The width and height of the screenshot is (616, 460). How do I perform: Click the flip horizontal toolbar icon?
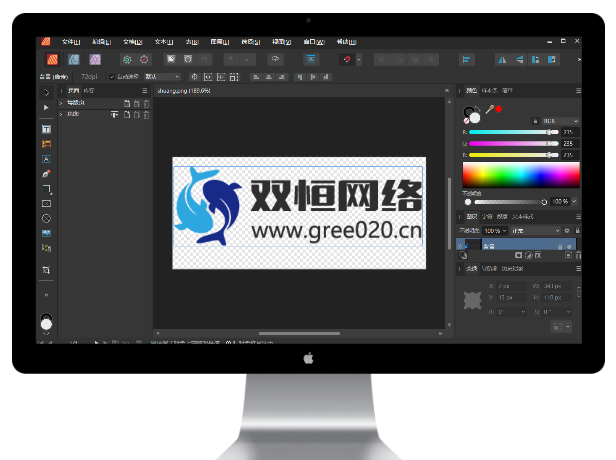(503, 59)
